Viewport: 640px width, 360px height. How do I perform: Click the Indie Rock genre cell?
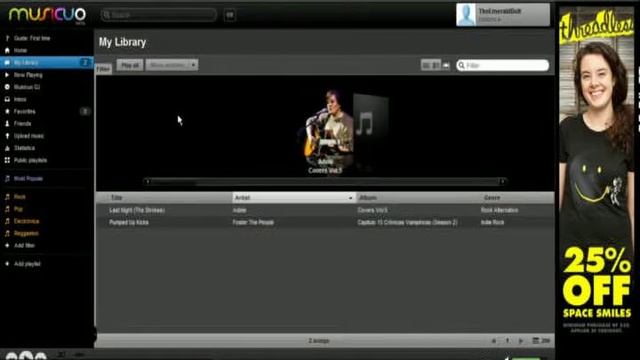[493, 222]
